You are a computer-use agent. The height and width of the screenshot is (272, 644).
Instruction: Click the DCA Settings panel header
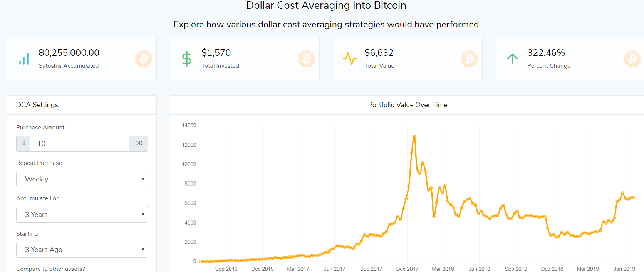[37, 105]
